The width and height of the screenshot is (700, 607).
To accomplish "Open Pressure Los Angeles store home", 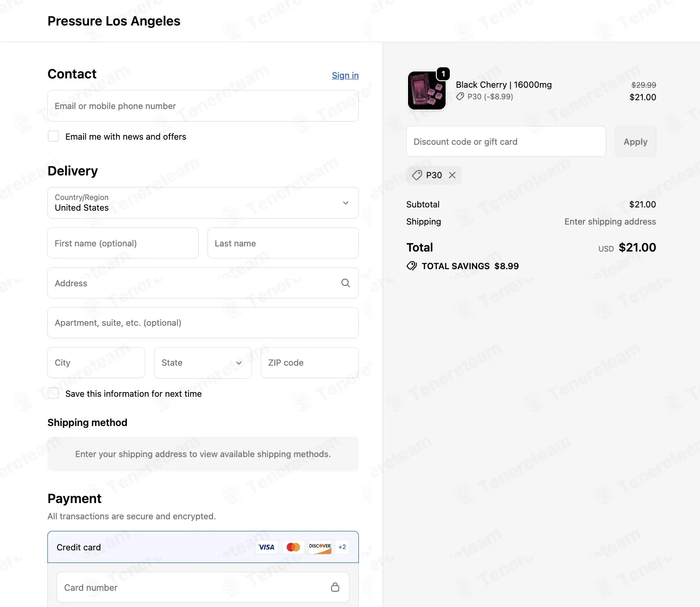I will (x=114, y=21).
